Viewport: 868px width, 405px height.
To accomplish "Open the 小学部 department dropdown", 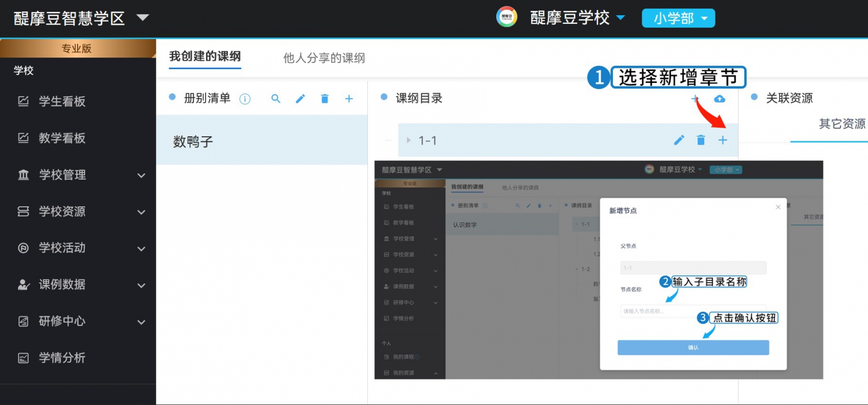I will tap(678, 18).
